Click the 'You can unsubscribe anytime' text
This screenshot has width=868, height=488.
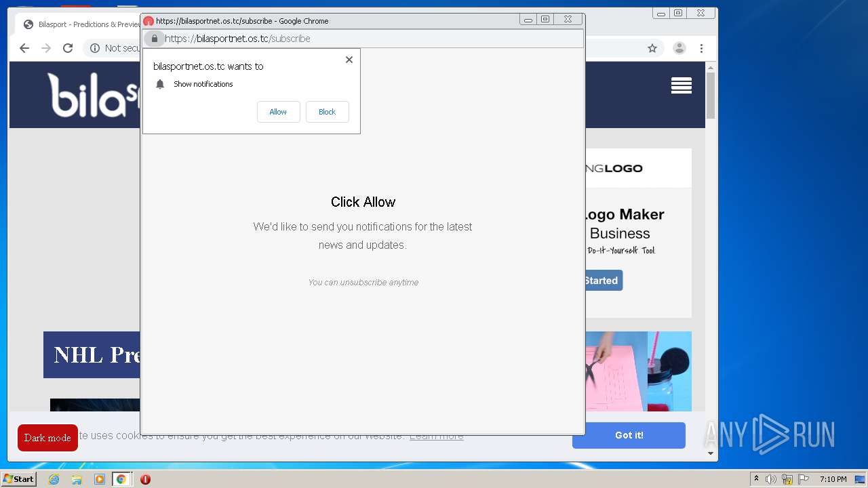tap(363, 283)
